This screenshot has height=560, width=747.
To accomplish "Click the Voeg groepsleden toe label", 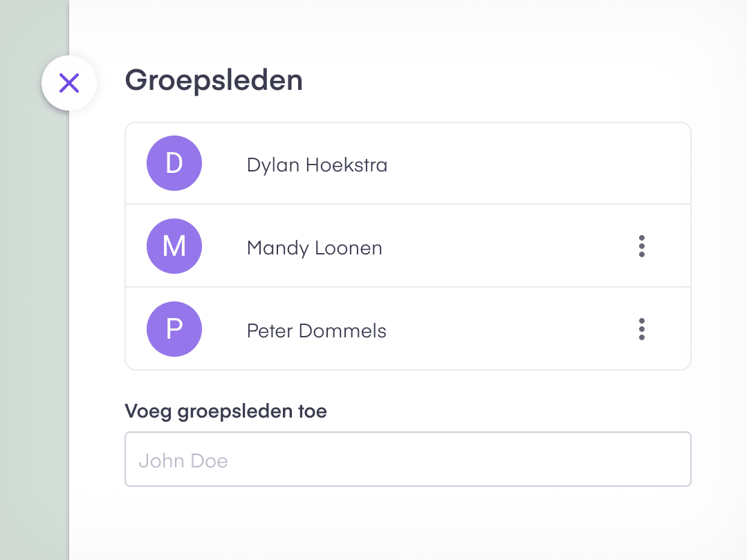I will coord(225,411).
